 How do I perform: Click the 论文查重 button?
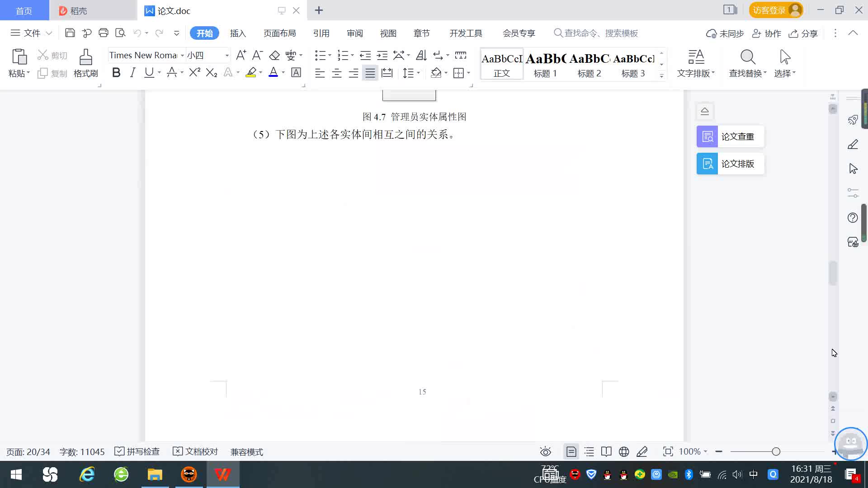coord(730,136)
